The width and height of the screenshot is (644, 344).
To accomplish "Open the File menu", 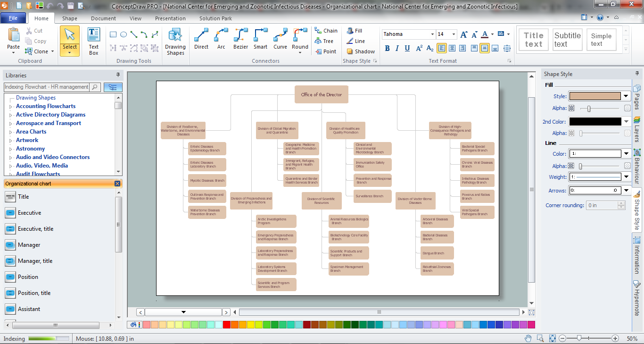I will point(13,18).
